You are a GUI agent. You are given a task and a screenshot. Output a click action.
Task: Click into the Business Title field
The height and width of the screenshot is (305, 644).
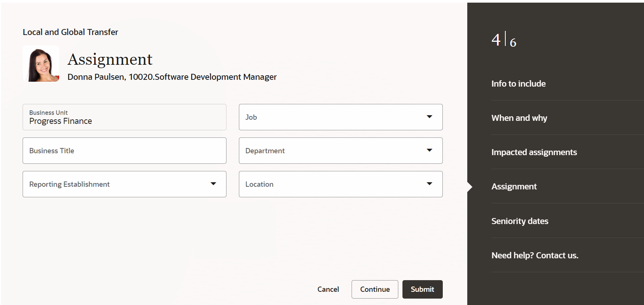(x=124, y=151)
